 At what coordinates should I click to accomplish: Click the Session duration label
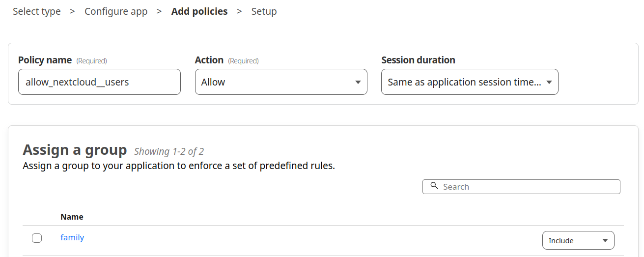(418, 60)
